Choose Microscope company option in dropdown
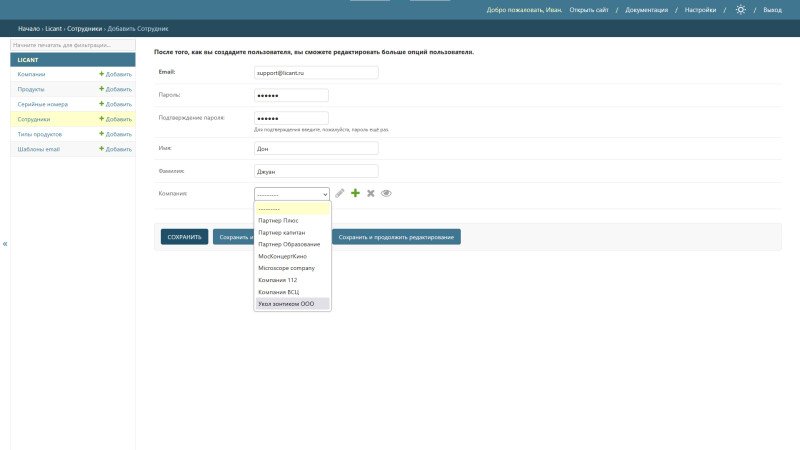This screenshot has height=450, width=800. click(286, 268)
